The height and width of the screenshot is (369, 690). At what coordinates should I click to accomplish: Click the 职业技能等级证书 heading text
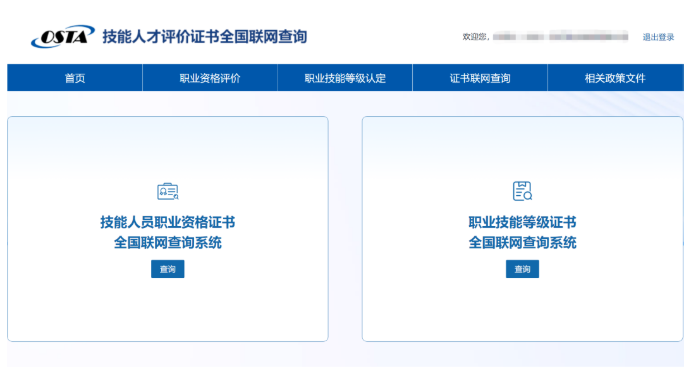click(x=522, y=222)
